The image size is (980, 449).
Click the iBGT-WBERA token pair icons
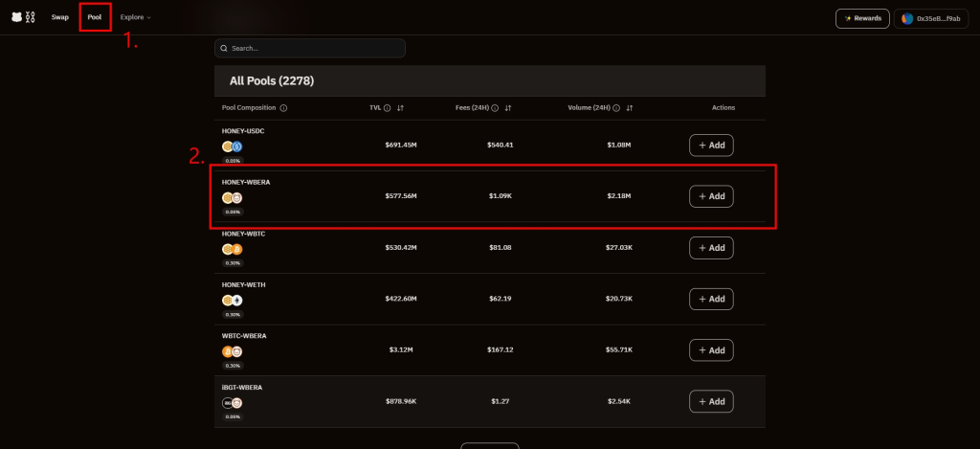232,403
